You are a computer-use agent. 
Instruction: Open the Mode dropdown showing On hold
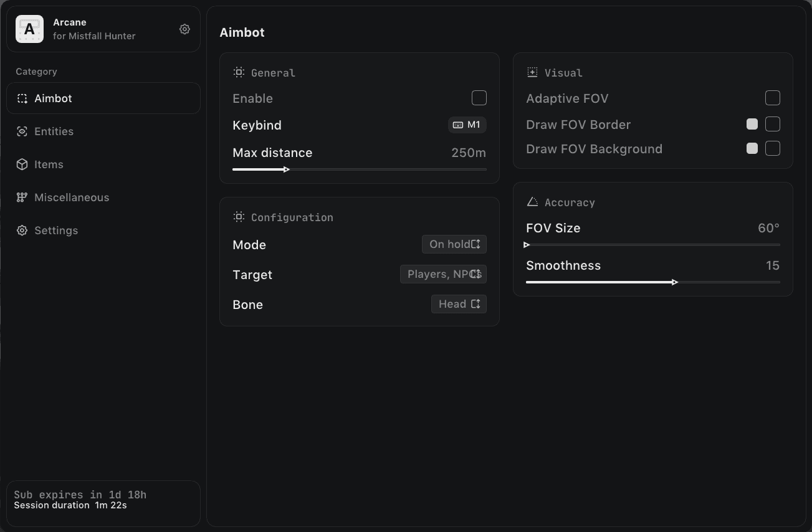454,244
